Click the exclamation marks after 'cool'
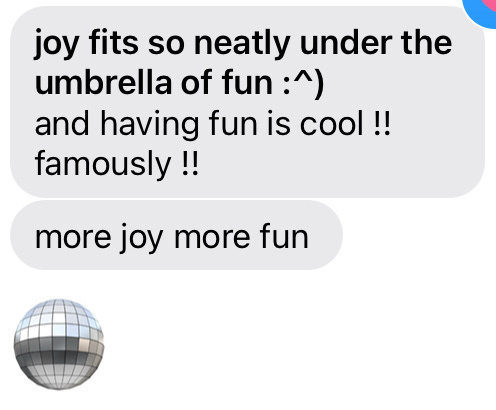Screen dimensions: 496x410 point(381,122)
